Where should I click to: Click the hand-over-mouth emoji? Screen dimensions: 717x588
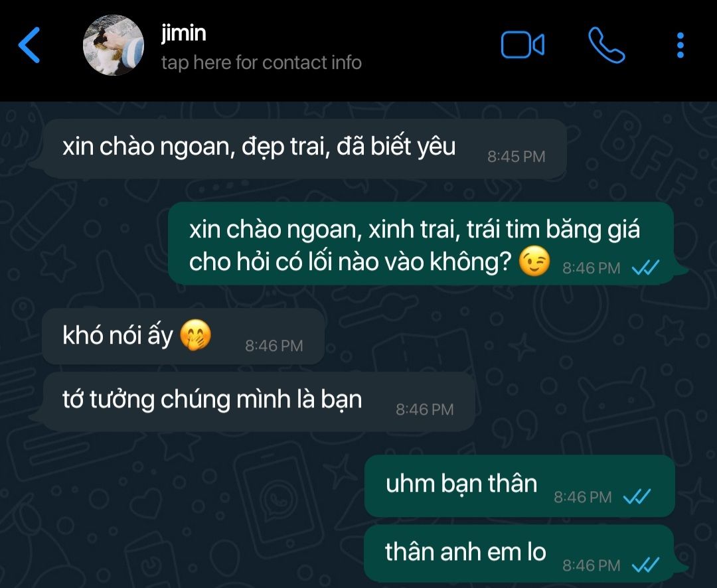pyautogui.click(x=195, y=334)
